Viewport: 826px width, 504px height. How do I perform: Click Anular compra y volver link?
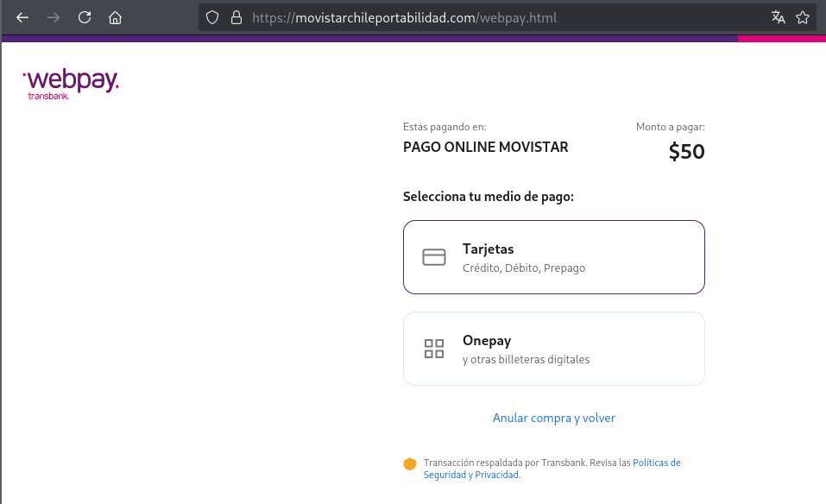click(x=553, y=418)
